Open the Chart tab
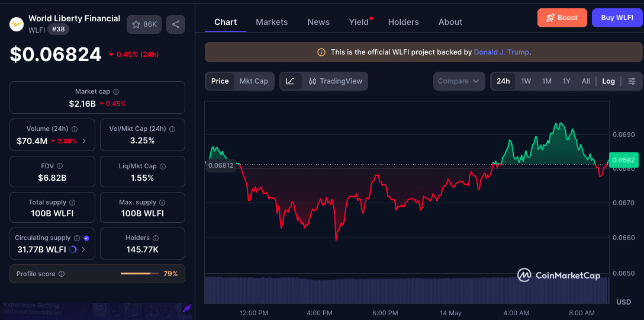The width and height of the screenshot is (644, 320). pos(226,22)
